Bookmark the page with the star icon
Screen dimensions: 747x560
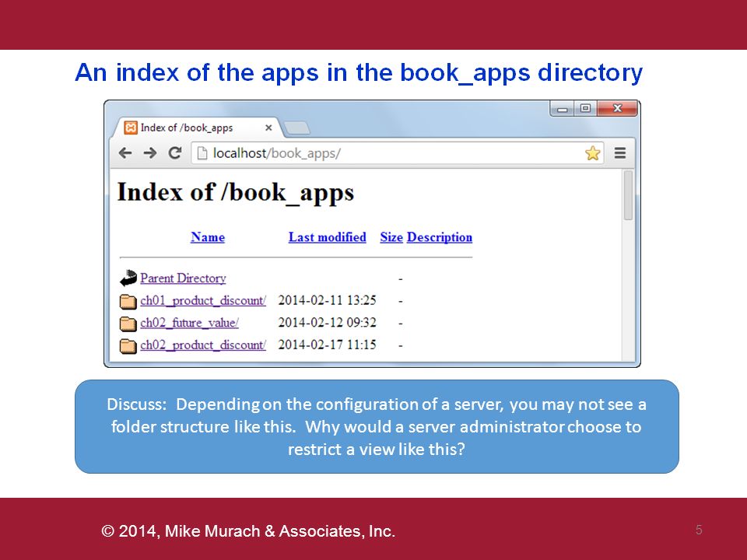[x=593, y=153]
